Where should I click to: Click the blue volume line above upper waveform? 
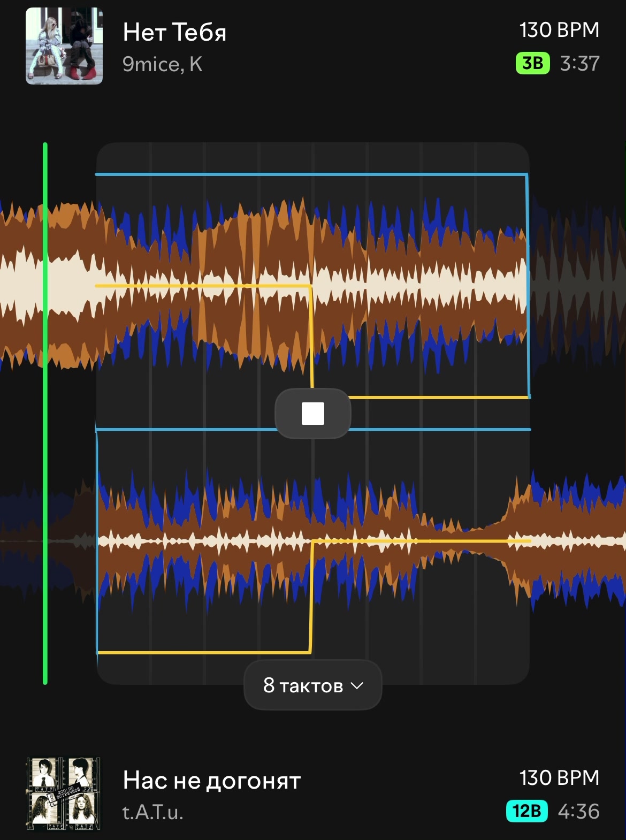pyautogui.click(x=311, y=174)
